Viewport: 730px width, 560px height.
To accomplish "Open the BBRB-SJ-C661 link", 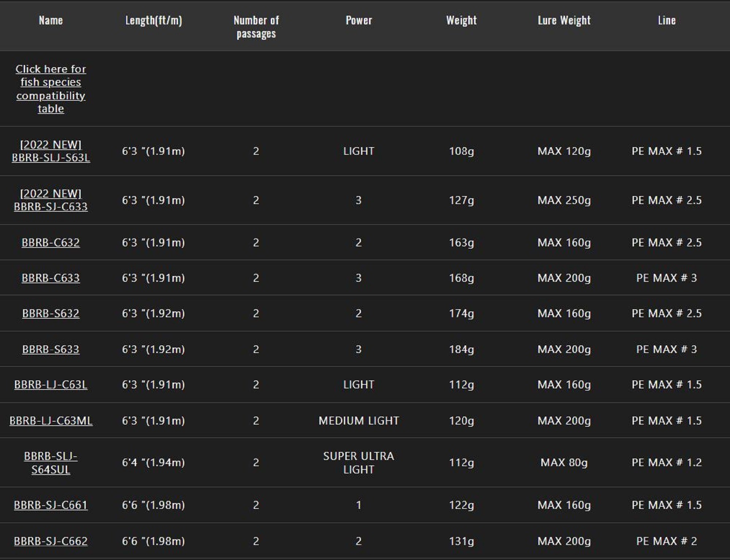I will [x=51, y=505].
